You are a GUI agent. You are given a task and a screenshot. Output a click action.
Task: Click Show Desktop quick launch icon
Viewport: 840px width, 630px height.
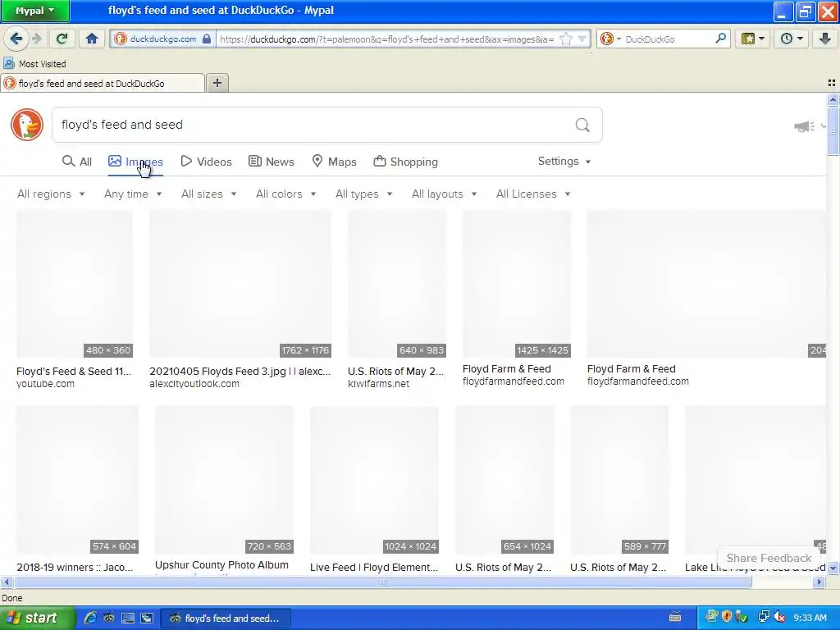click(127, 618)
